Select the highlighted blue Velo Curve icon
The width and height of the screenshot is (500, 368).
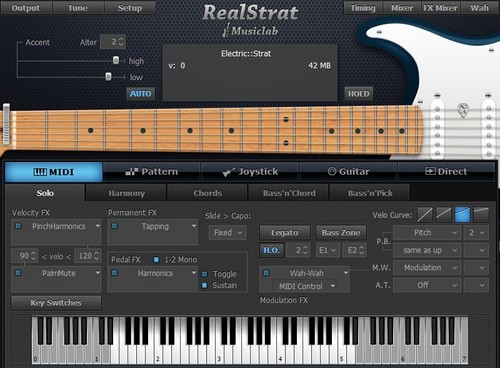462,215
